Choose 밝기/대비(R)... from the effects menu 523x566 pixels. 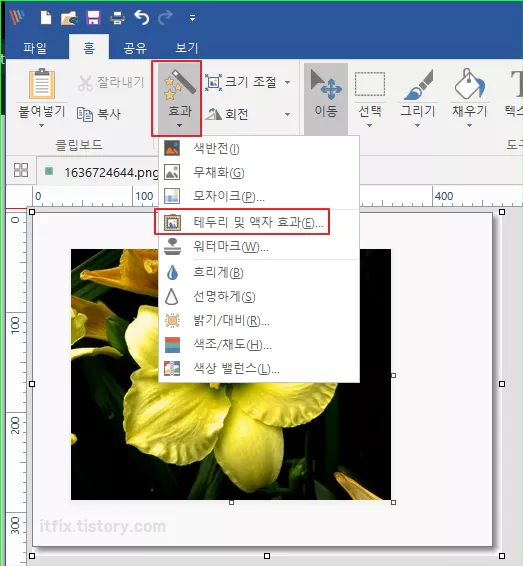point(259,321)
